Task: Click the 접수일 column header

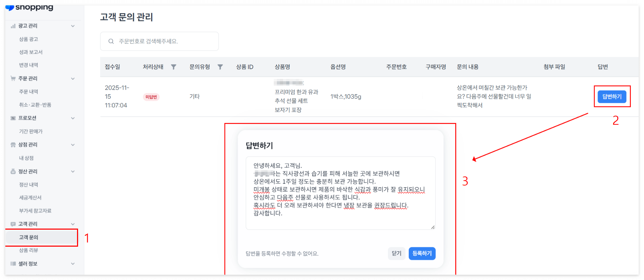Action: tap(112, 67)
